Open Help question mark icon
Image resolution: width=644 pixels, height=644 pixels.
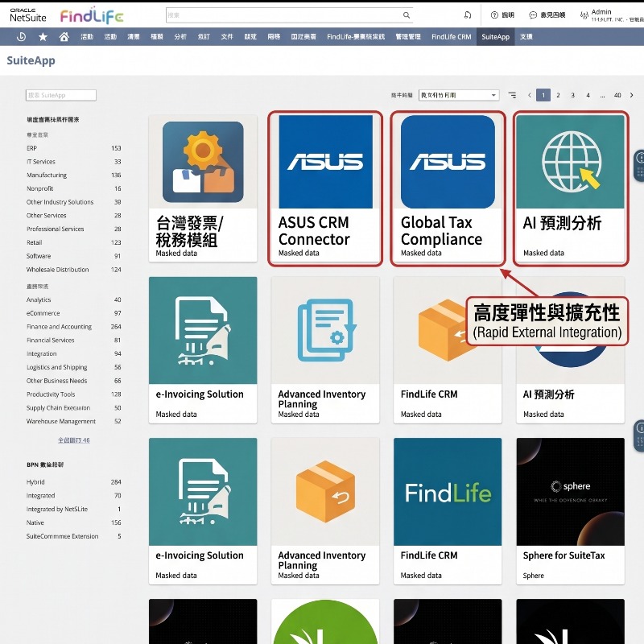pyautogui.click(x=494, y=15)
